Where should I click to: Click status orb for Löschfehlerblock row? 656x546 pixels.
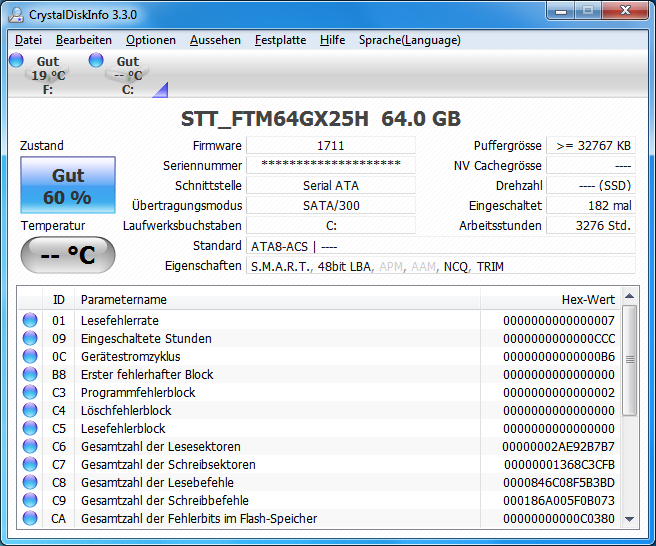point(30,410)
